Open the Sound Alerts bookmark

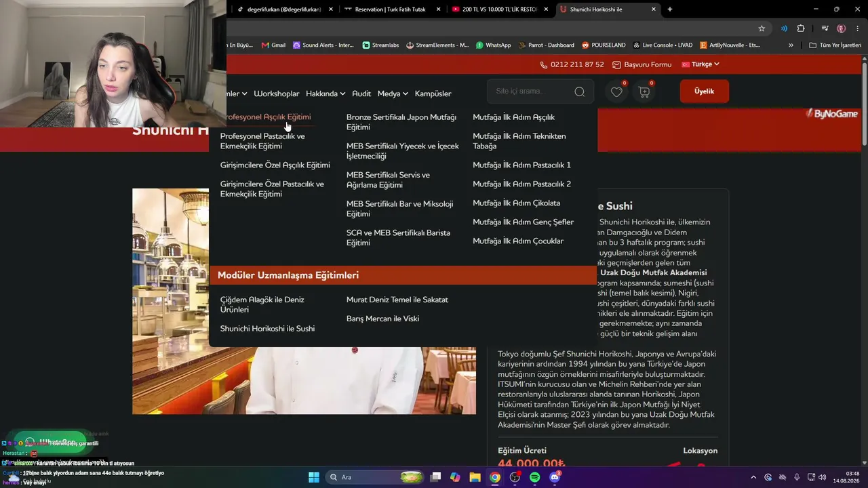coord(323,45)
